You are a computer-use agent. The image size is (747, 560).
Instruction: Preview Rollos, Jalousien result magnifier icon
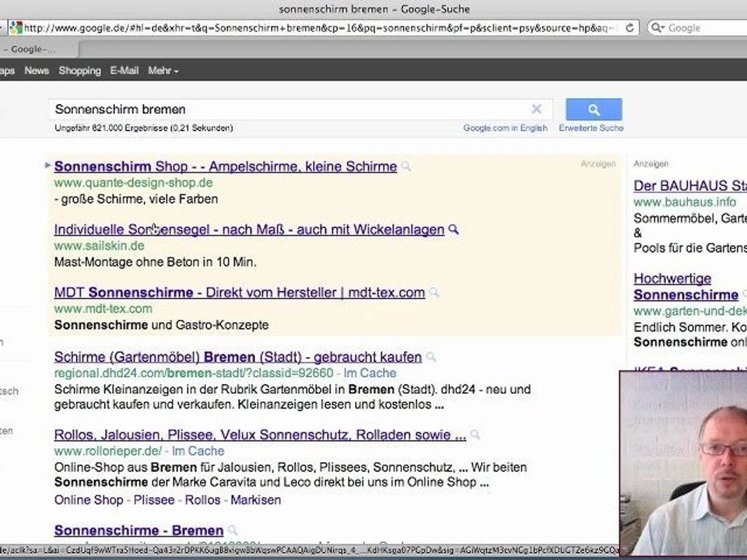[475, 435]
